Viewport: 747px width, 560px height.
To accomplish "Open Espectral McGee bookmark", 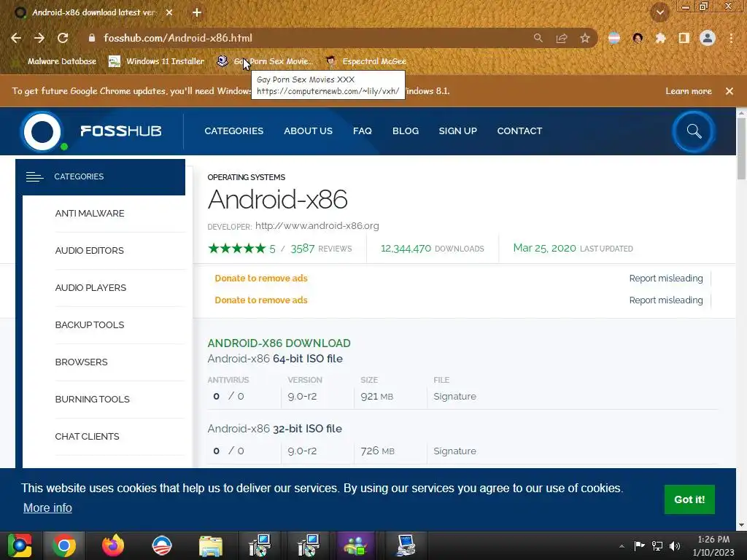I will [366, 61].
